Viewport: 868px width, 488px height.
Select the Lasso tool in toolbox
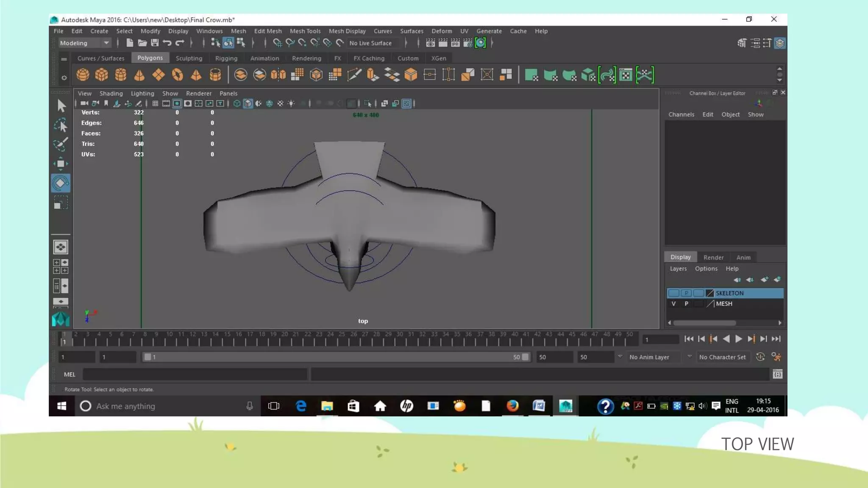point(61,125)
